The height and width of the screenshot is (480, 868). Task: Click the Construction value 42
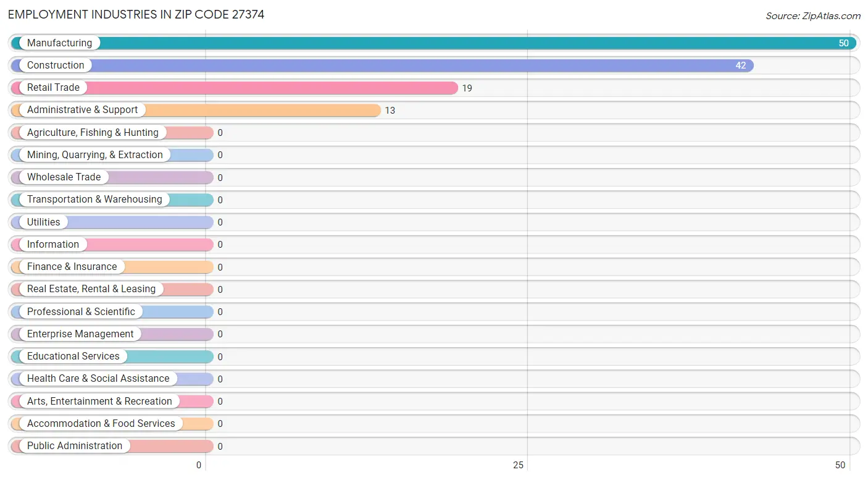click(x=741, y=65)
